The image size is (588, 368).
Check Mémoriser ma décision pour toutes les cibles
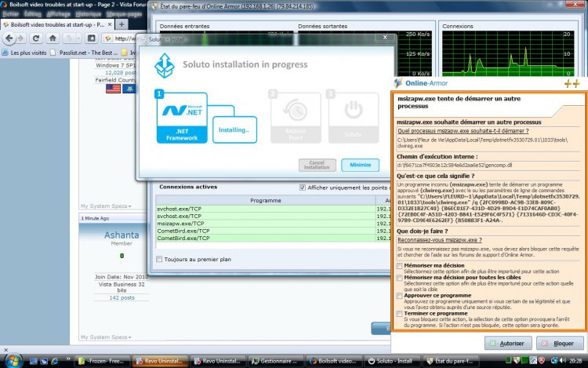click(400, 278)
